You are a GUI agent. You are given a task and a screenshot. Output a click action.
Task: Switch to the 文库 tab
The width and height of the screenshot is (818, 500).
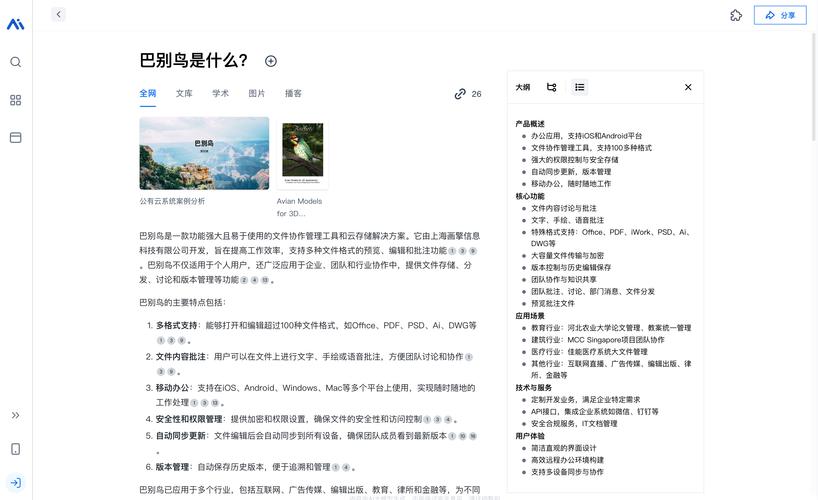point(184,93)
